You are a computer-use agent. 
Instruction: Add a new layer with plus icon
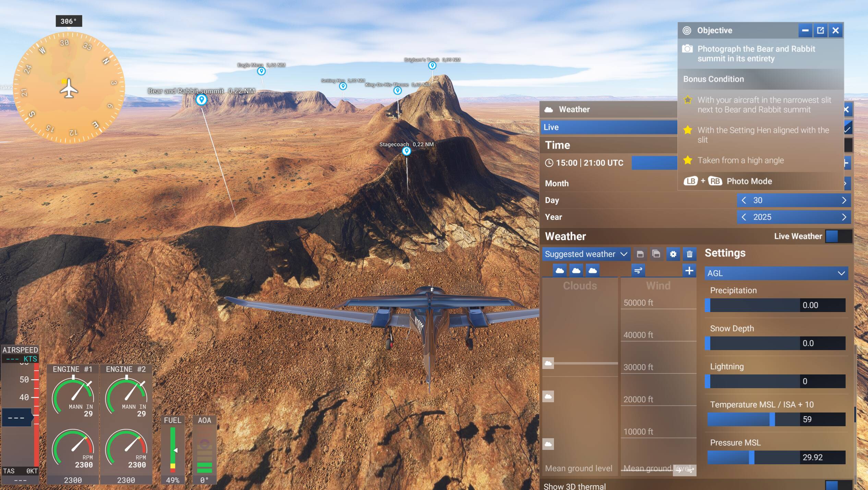tap(689, 271)
